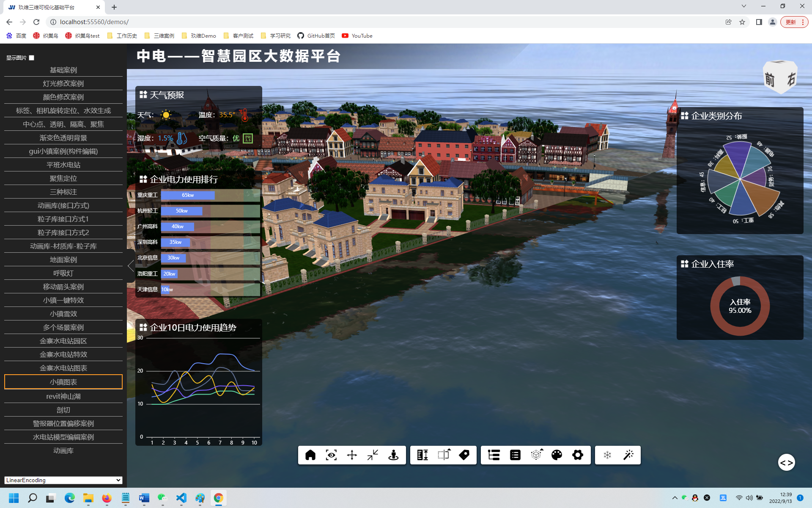This screenshot has height=508, width=812.
Task: Click the home view icon in toolbar
Action: pos(310,455)
